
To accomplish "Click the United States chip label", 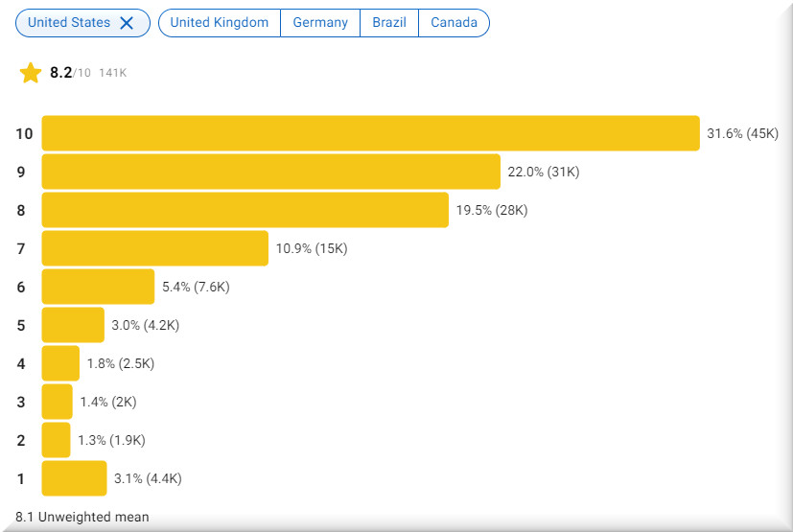I will pos(69,23).
